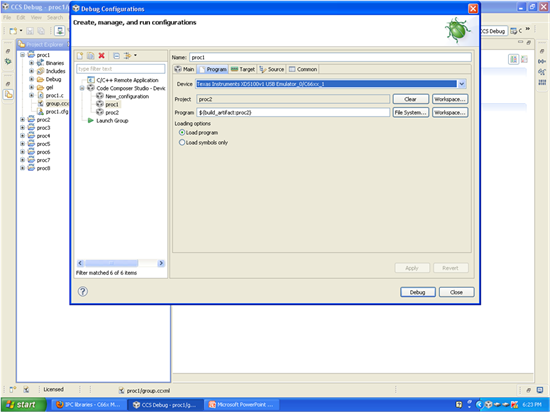This screenshot has width=550, height=412.
Task: Click the Filter launch configurations icon
Action: click(x=127, y=56)
